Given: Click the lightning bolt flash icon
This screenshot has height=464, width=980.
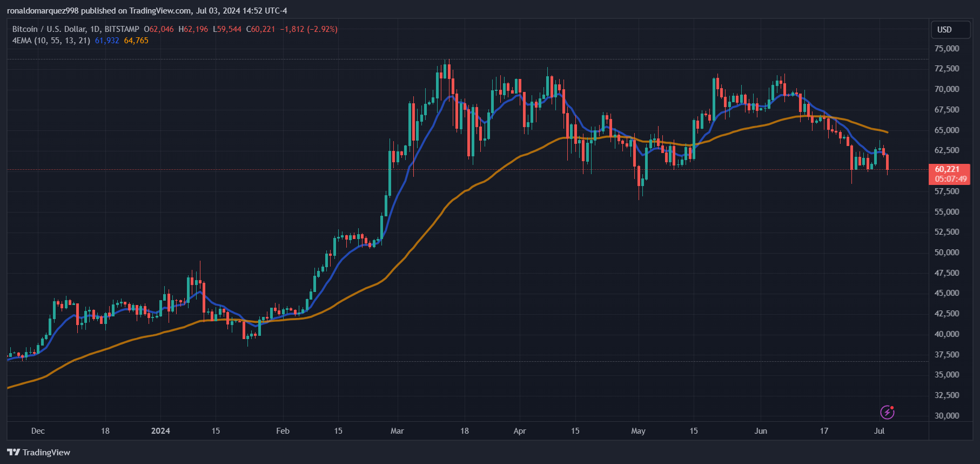Looking at the screenshot, I should click(x=887, y=412).
